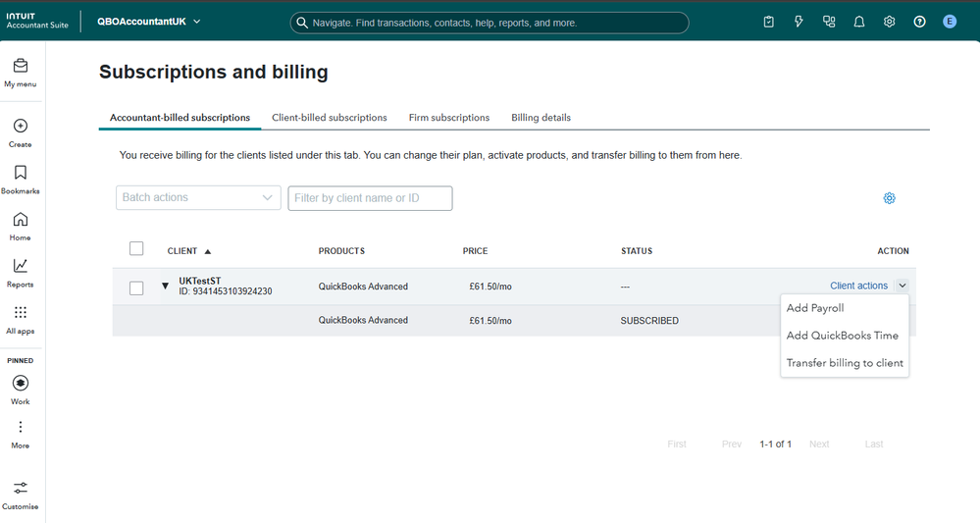The width and height of the screenshot is (980, 523).
Task: Click the STATUS column header
Action: click(x=637, y=251)
